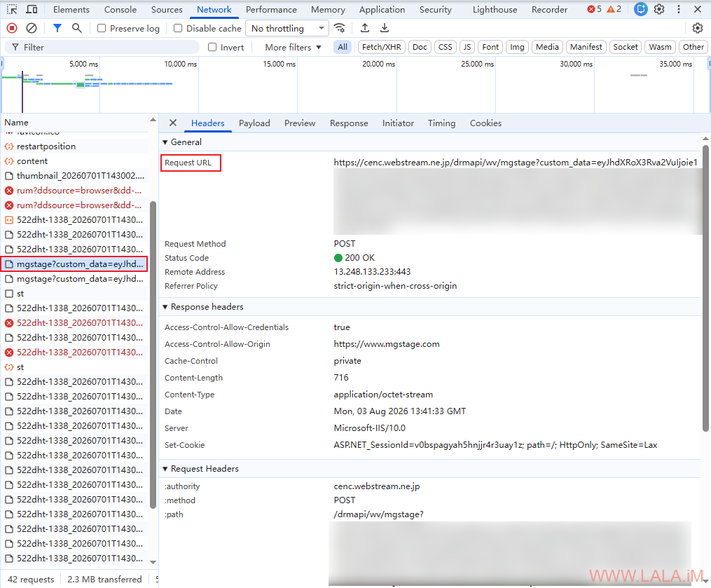Image resolution: width=711 pixels, height=588 pixels.
Task: Open the Memory tab
Action: pyautogui.click(x=328, y=9)
